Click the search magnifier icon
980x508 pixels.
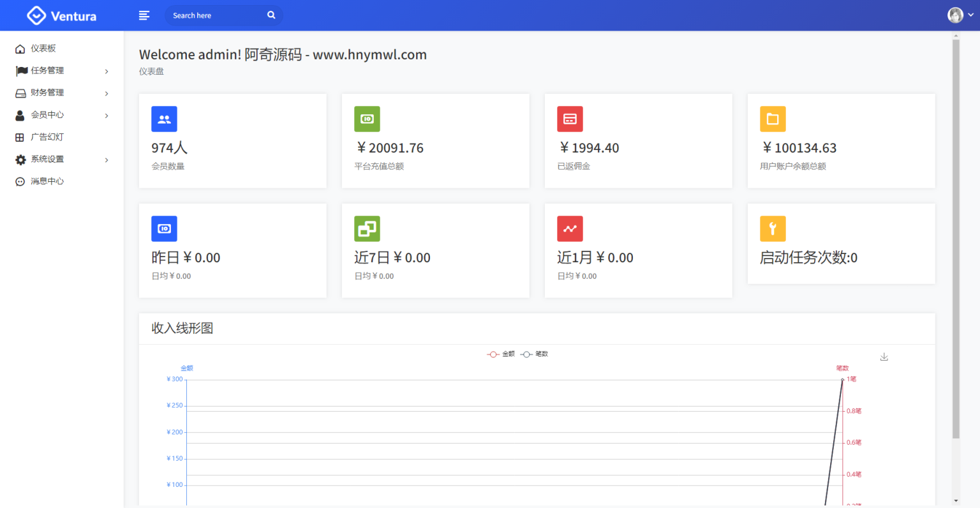coord(271,15)
